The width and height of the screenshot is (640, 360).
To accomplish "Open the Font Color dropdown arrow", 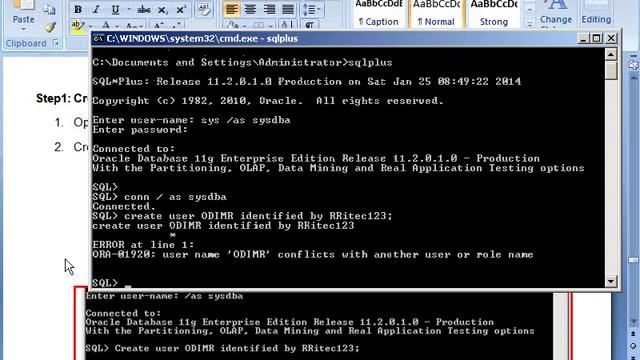I will 118,26.
